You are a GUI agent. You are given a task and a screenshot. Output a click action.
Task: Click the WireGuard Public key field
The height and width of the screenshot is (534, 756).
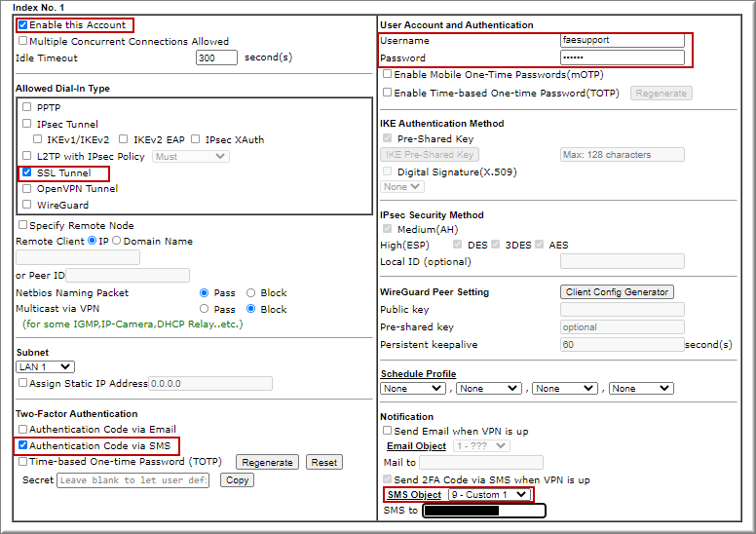click(x=623, y=309)
